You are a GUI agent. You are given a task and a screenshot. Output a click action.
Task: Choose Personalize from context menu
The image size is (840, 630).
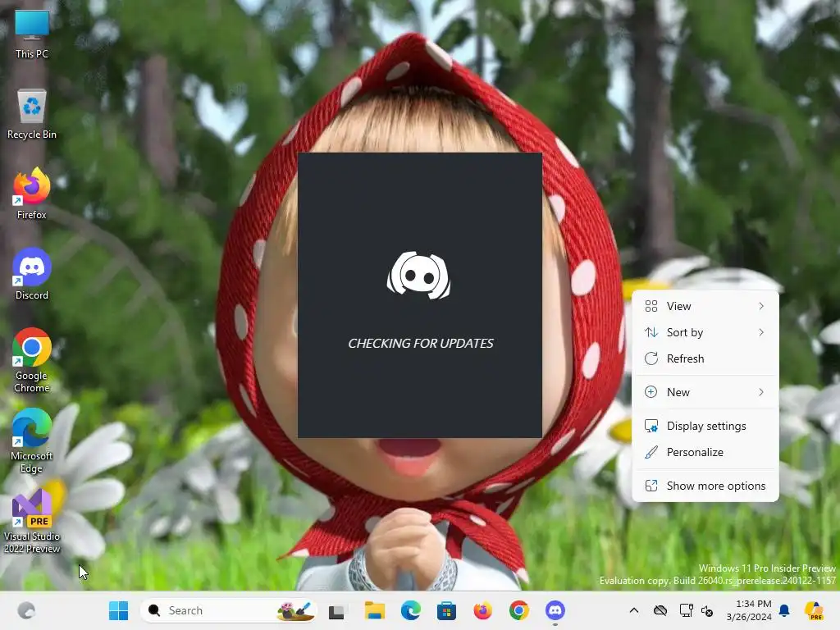tap(705, 452)
